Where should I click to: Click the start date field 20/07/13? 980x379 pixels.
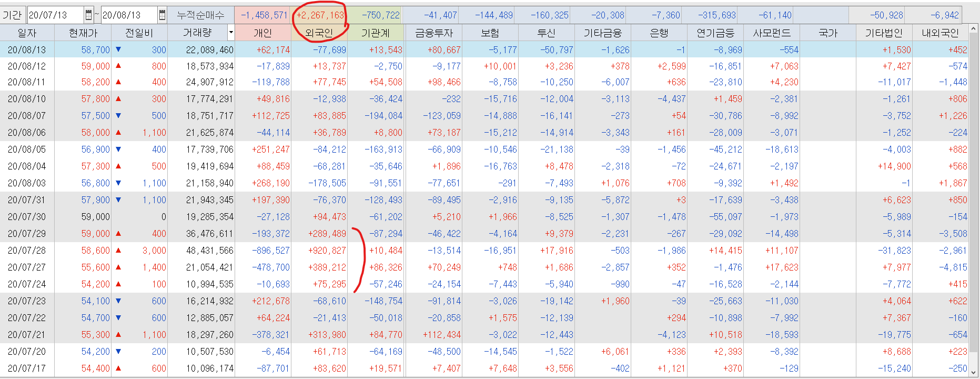(56, 15)
